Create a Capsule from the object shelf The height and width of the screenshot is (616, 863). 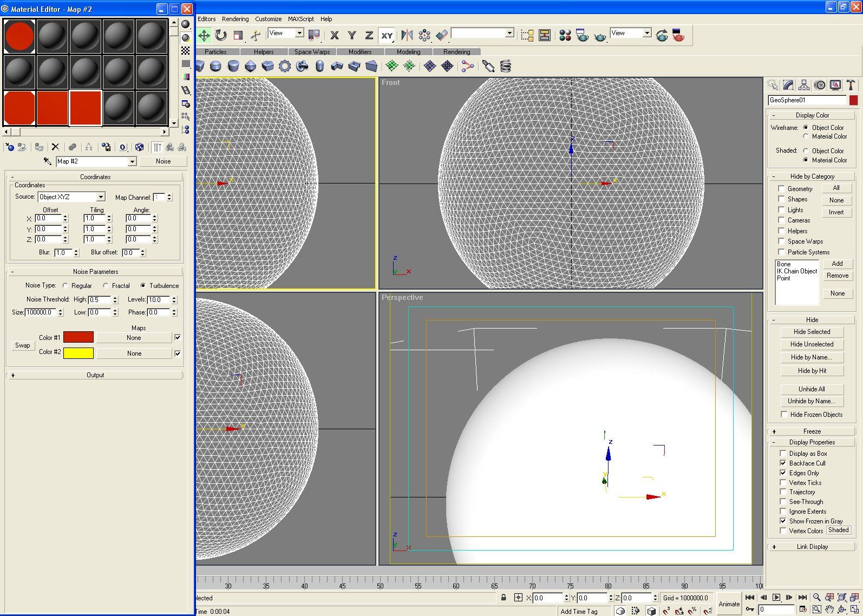tap(319, 66)
